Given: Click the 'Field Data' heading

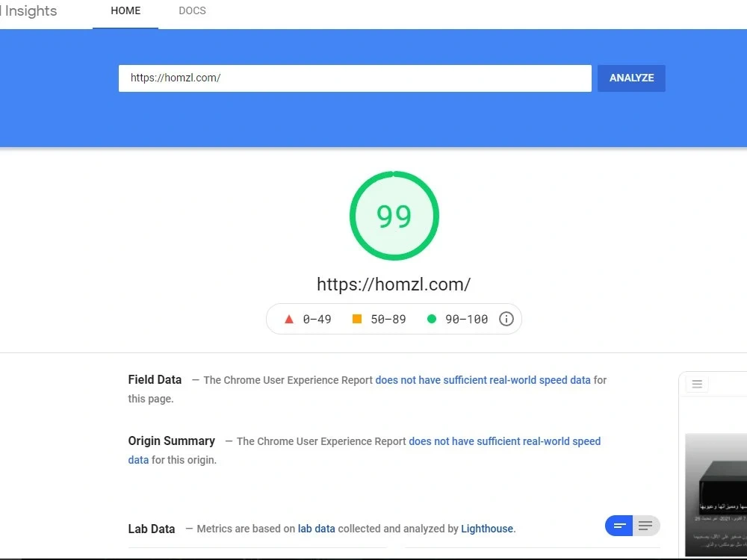Looking at the screenshot, I should pos(155,379).
